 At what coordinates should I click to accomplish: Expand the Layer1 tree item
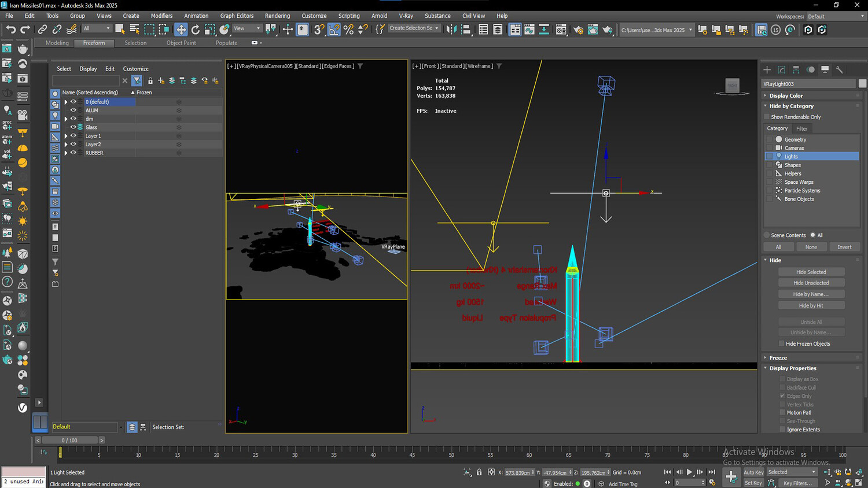pos(66,136)
